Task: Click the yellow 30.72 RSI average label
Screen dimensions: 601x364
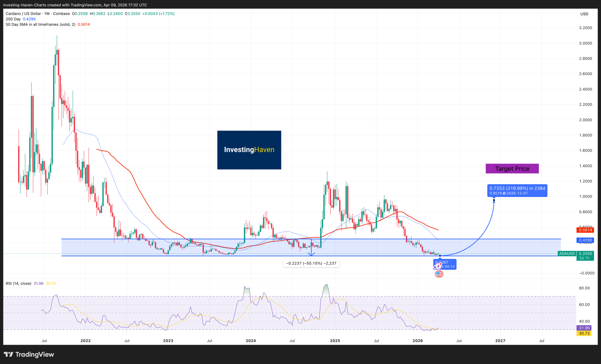Action: (584, 333)
